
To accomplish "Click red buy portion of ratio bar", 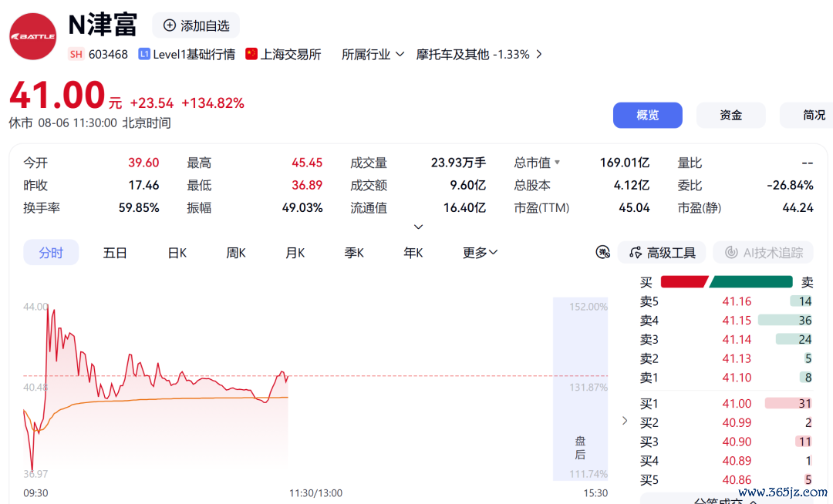I will click(683, 282).
